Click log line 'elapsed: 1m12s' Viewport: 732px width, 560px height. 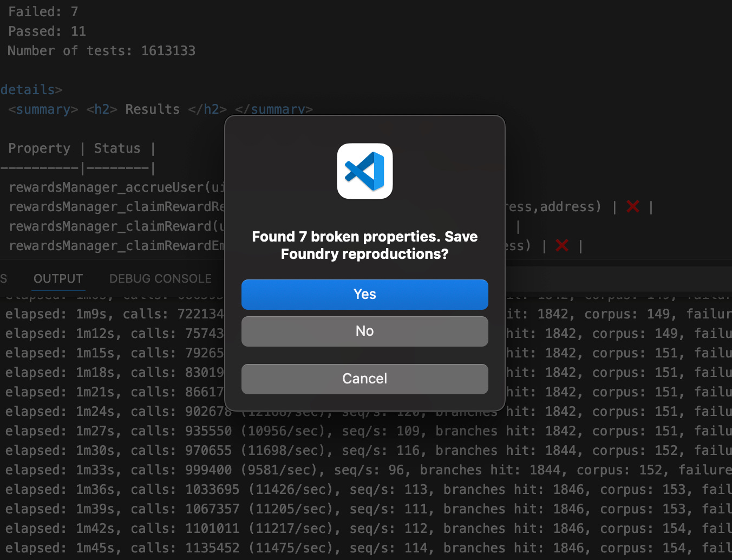368,333
